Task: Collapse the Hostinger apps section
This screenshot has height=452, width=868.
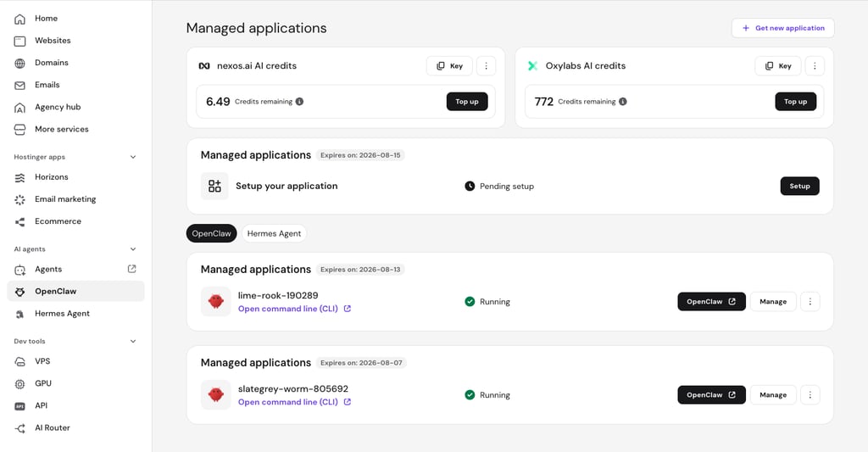Action: pyautogui.click(x=133, y=157)
